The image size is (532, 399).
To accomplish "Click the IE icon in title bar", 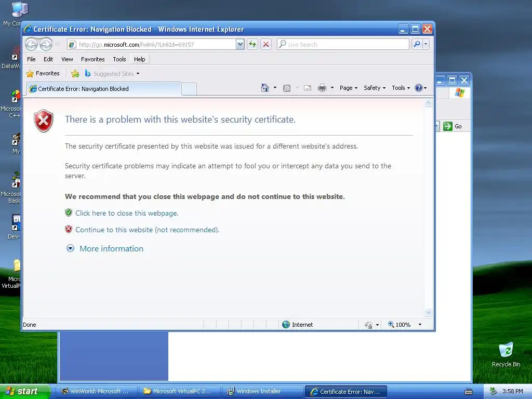I will (28, 29).
